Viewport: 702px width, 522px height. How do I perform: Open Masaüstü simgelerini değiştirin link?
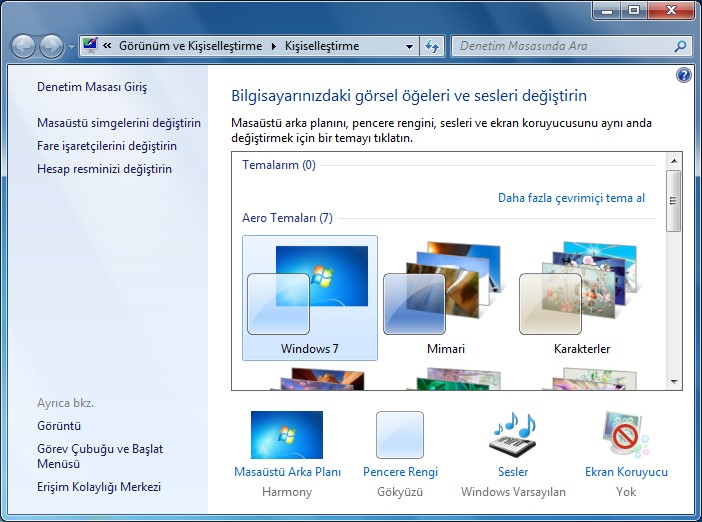[119, 123]
